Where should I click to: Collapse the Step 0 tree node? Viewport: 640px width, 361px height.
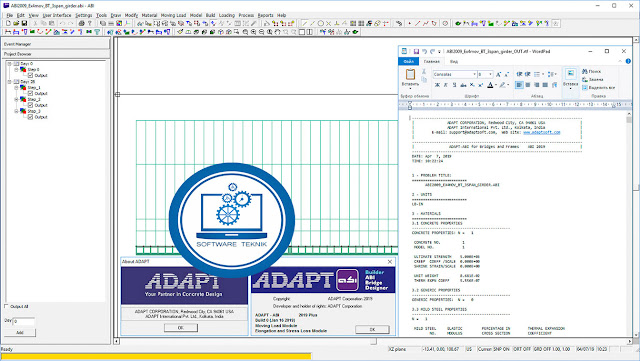(16, 70)
